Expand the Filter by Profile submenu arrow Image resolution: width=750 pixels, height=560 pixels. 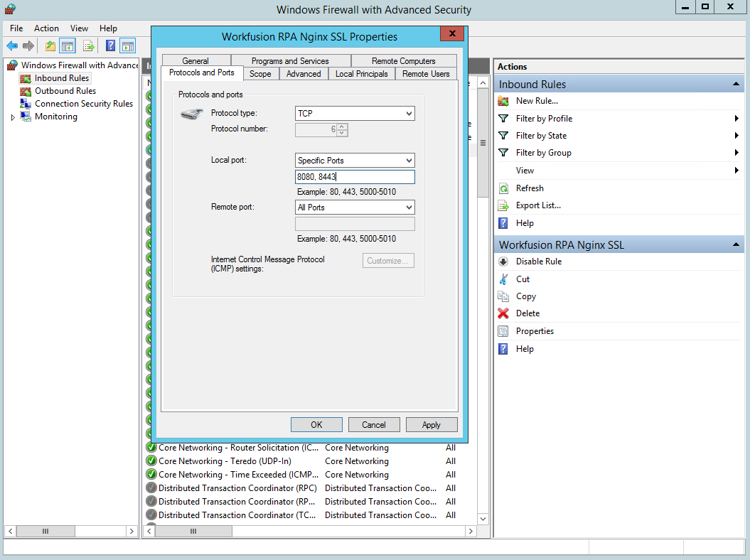[736, 118]
